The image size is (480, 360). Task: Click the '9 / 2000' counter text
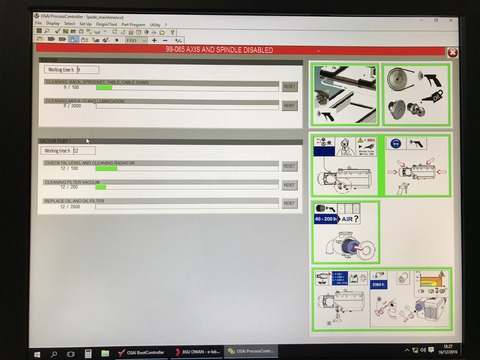[72, 106]
